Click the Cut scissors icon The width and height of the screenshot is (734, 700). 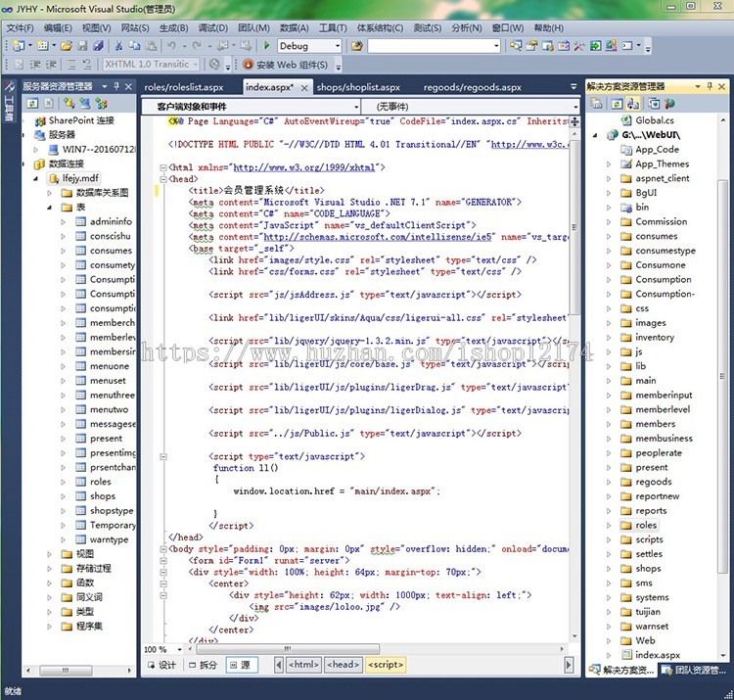[118, 45]
